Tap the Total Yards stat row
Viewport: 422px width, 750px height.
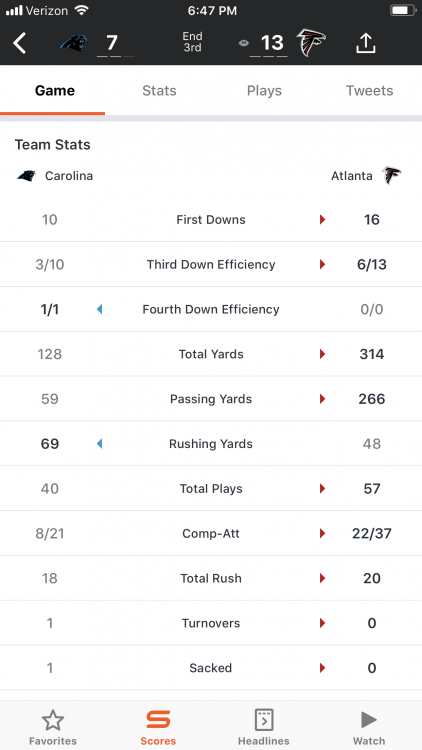pyautogui.click(x=211, y=354)
